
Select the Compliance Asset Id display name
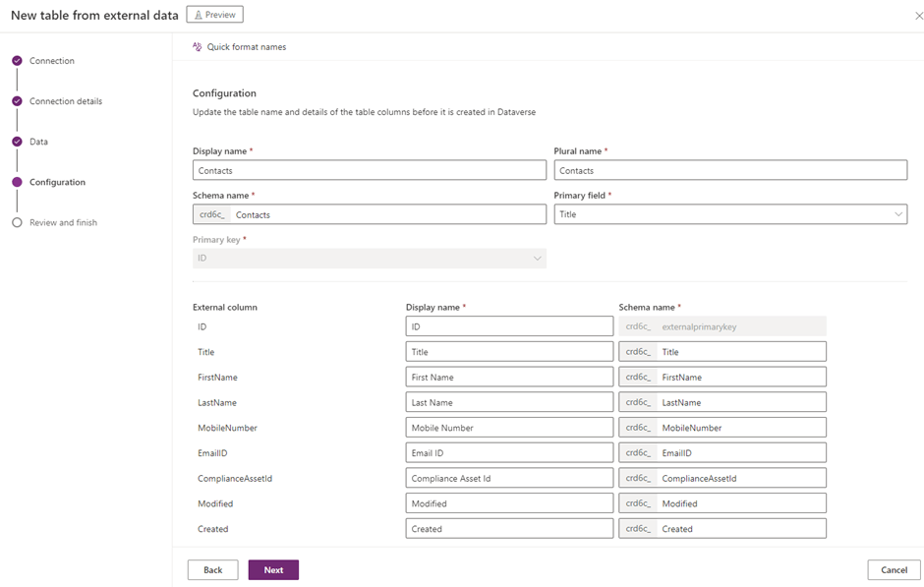pyautogui.click(x=509, y=479)
